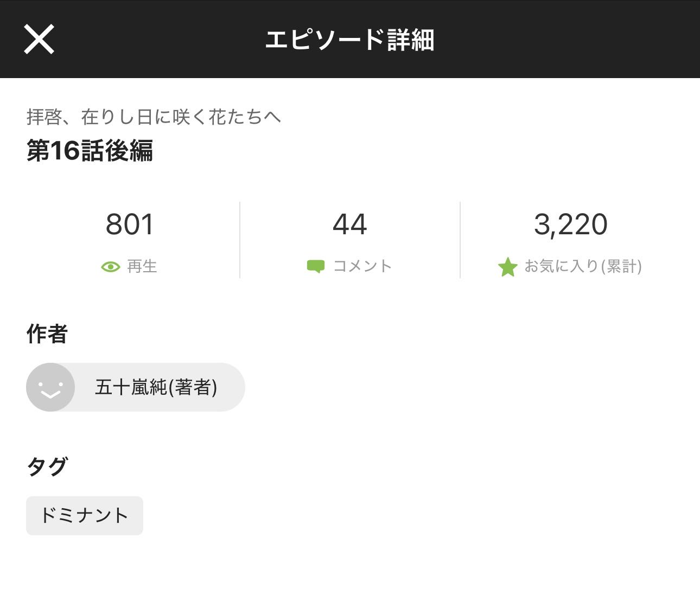Click the divider between コメント and お気に入り stats
This screenshot has height=596, width=700.
tap(460, 240)
